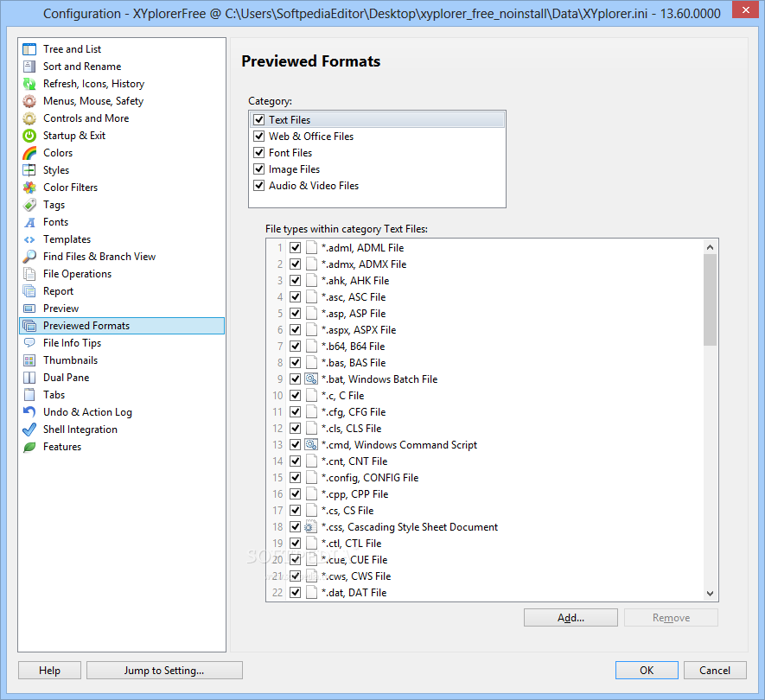Image resolution: width=765 pixels, height=700 pixels.
Task: Open the Tree and List settings page
Action: coord(122,49)
